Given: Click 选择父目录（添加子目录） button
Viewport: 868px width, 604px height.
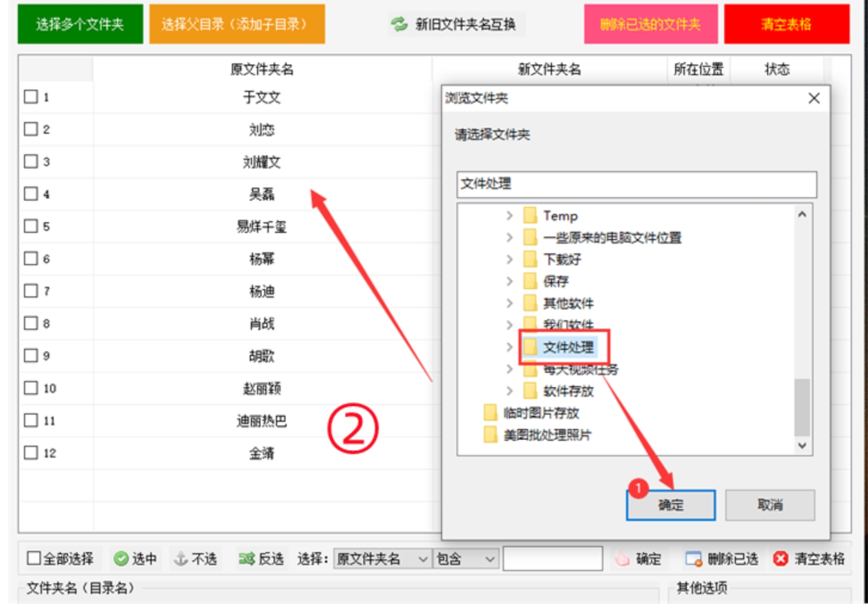Looking at the screenshot, I should coord(237,24).
